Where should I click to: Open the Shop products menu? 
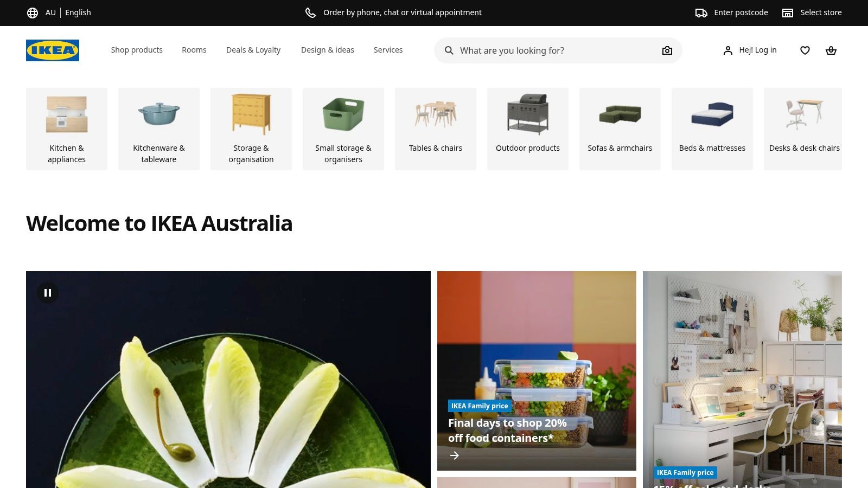tap(137, 50)
